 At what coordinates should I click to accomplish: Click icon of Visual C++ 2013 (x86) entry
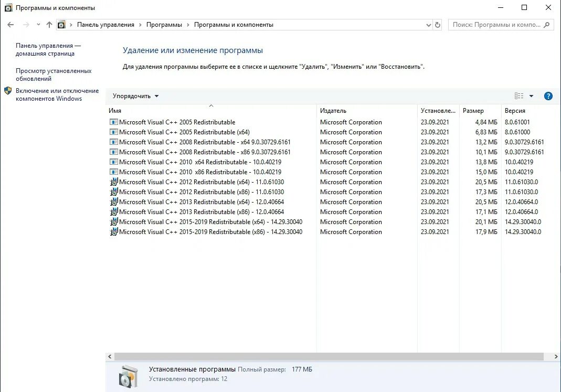[x=114, y=211]
